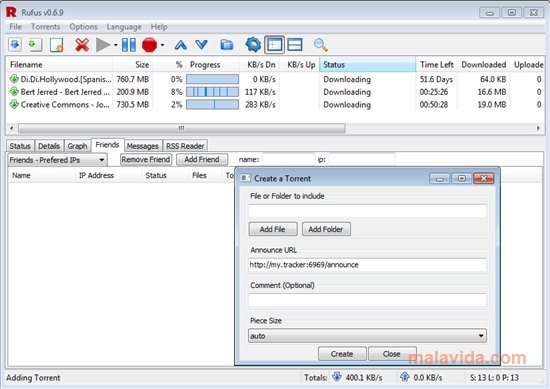Toggle the horizontal split view icon

point(295,45)
